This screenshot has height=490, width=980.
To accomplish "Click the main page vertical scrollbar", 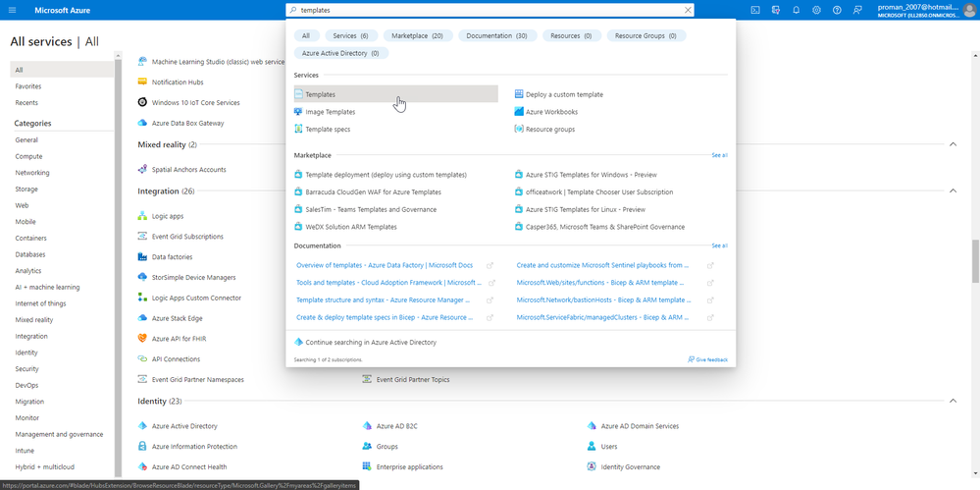I will pyautogui.click(x=976, y=260).
